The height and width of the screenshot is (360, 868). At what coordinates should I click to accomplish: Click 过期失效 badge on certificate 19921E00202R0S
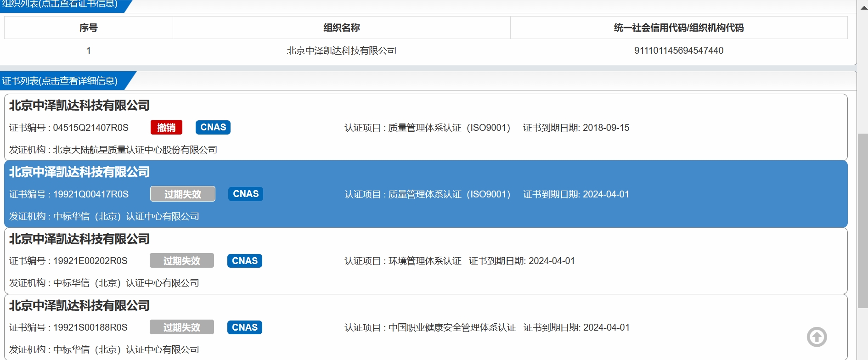pos(182,260)
